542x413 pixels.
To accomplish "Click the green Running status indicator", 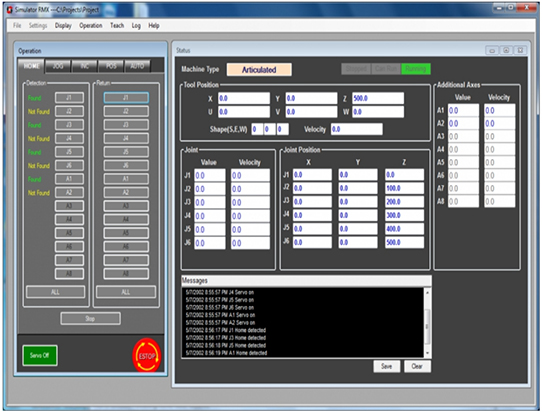I will 416,69.
